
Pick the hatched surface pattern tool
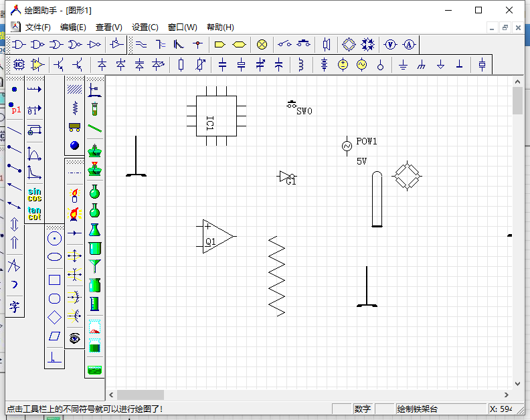(x=74, y=89)
